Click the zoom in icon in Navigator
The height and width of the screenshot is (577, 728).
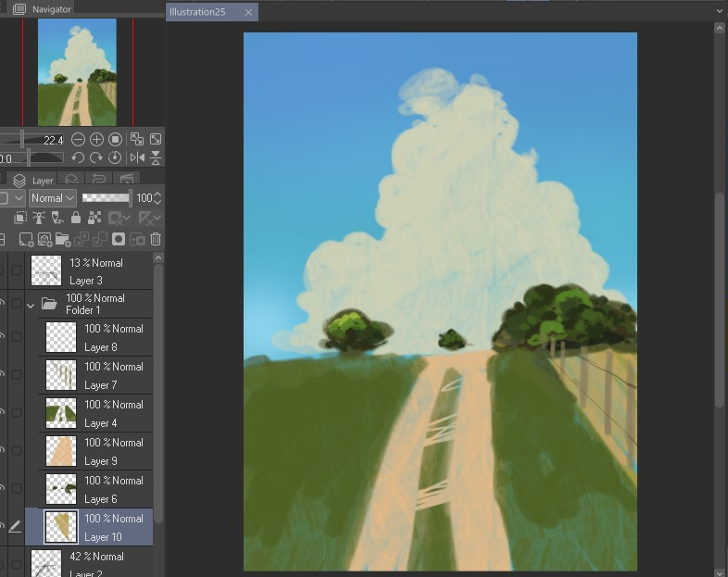click(x=96, y=140)
